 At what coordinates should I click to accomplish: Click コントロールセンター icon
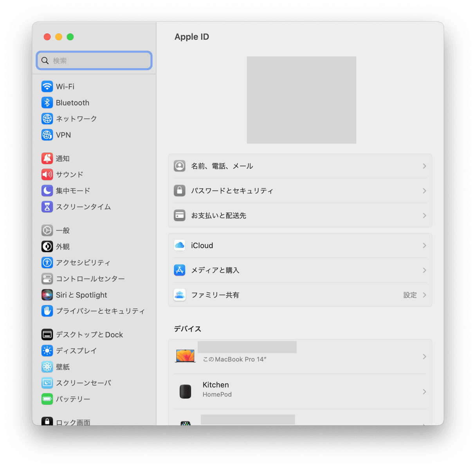point(47,278)
